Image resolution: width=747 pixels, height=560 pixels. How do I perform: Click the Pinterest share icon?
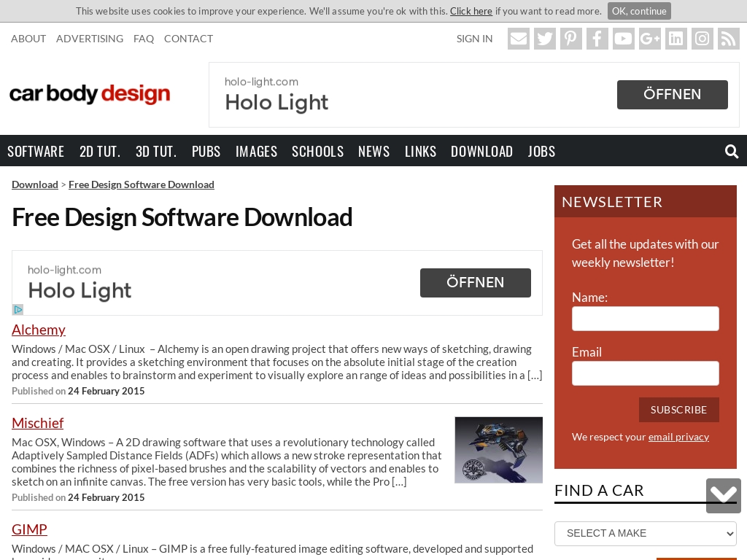(571, 39)
